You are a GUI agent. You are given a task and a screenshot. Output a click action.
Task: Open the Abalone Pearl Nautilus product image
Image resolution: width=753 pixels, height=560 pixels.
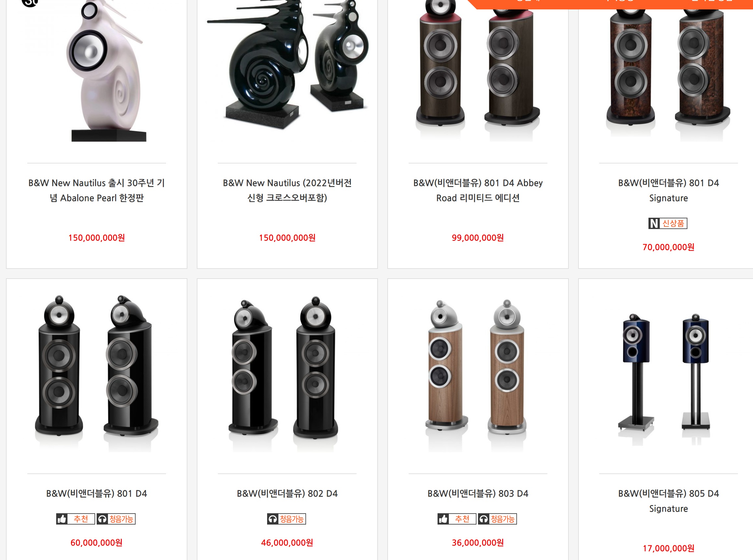[x=97, y=71]
